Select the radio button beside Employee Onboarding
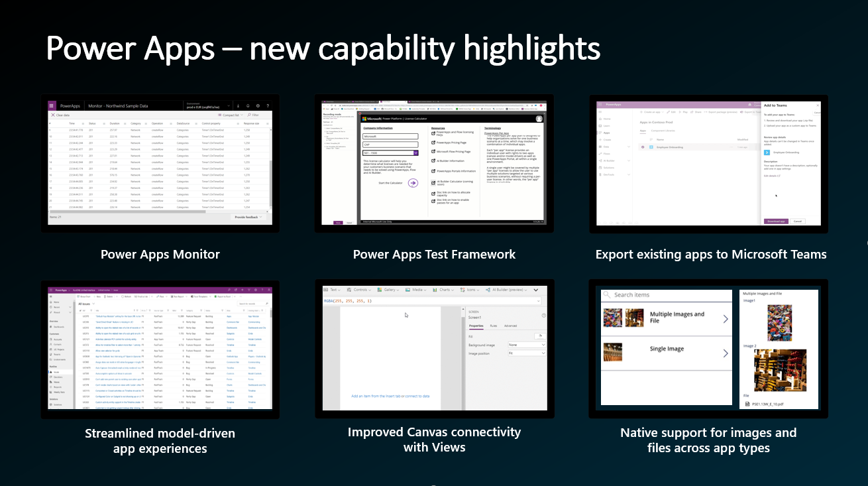This screenshot has height=486, width=868. [643, 147]
